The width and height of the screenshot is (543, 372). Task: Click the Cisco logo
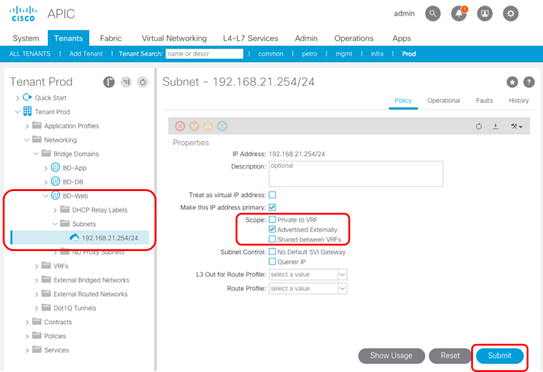(23, 14)
